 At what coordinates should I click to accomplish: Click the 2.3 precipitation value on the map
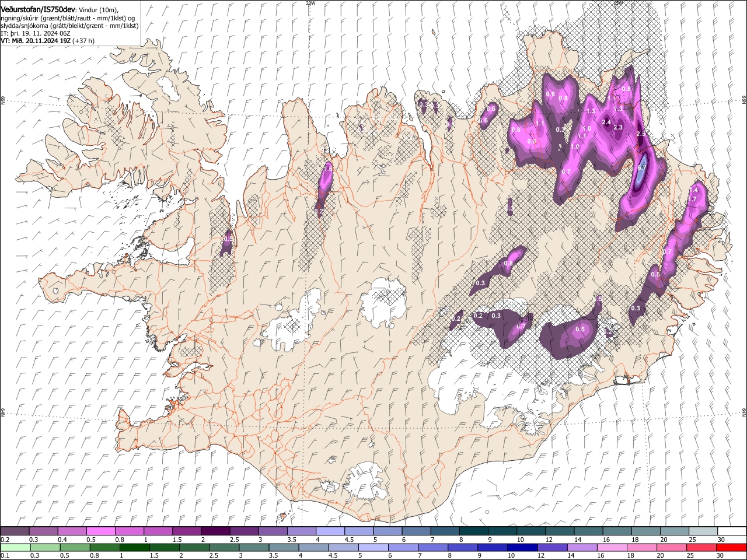click(619, 127)
